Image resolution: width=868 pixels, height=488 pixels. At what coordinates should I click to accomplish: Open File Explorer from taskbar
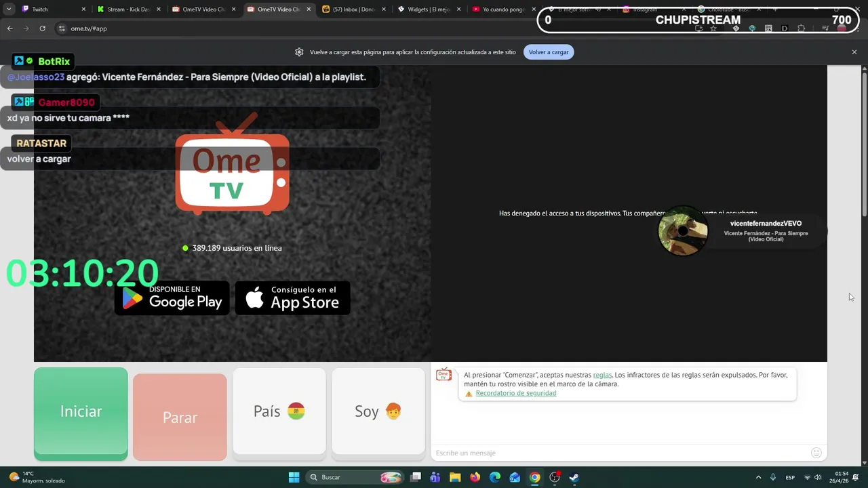pos(455,477)
